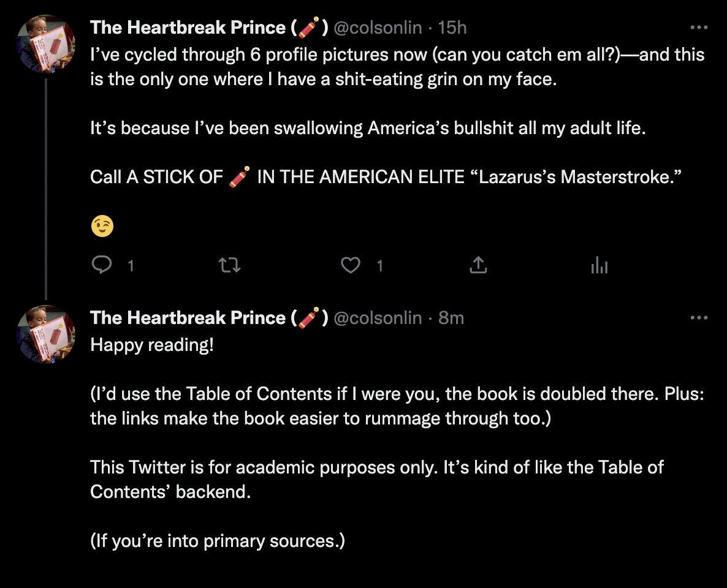Visit the @colsonlin handle in the first tweet

pos(378,28)
